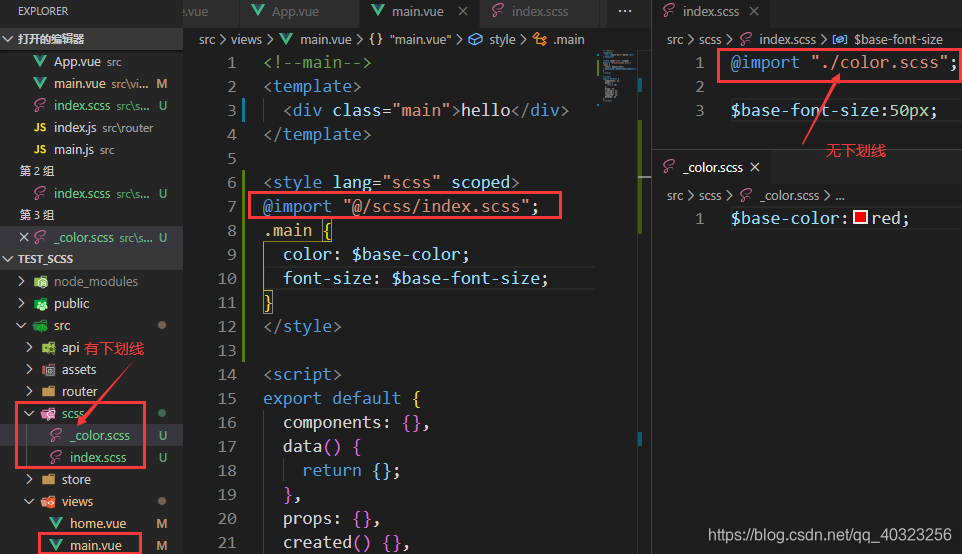Screen dimensions: 962x554
Task: Click JS icon of main.js entry
Action: pos(40,150)
